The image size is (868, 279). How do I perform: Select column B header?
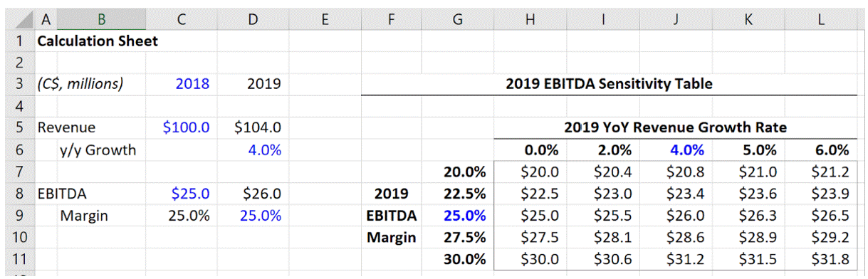[x=101, y=19]
